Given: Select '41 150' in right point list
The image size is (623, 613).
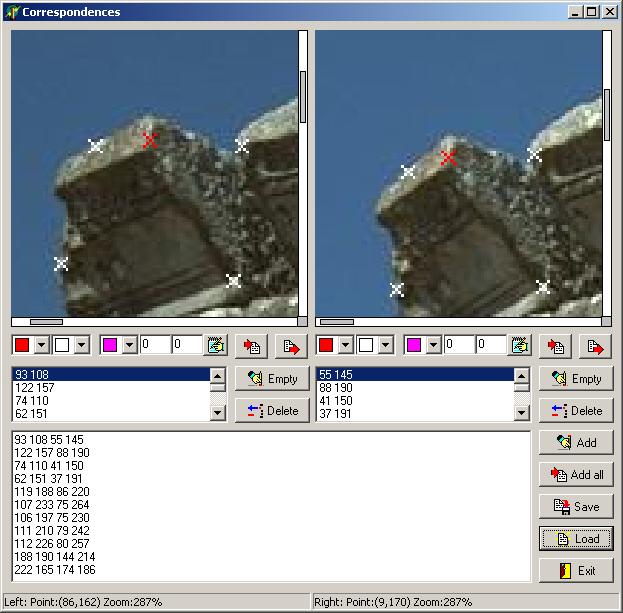Looking at the screenshot, I should point(415,401).
